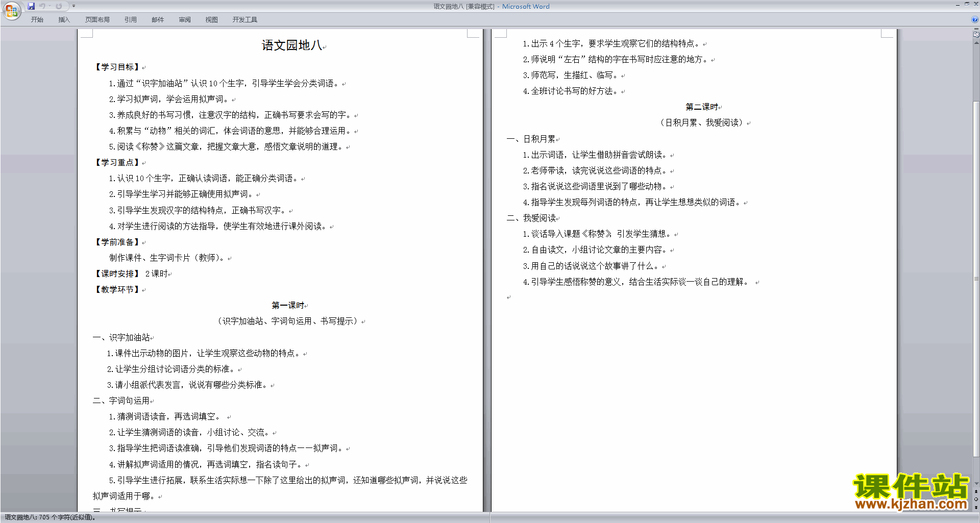Click the 第二课时 centered heading
Viewport: 980px width, 523px height.
pyautogui.click(x=702, y=107)
